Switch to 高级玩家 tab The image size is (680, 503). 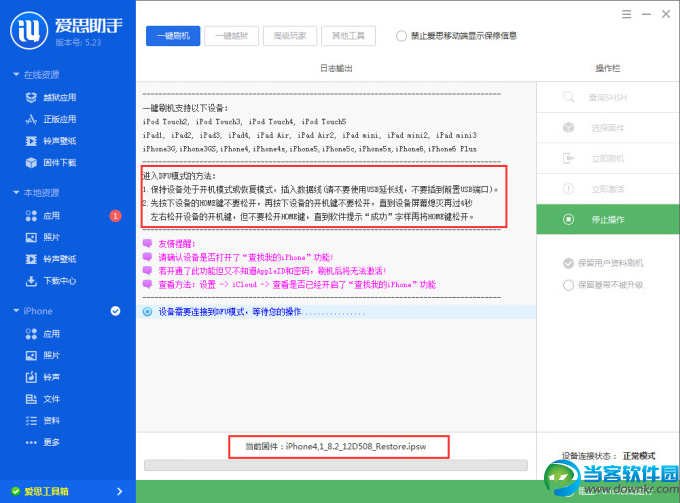(x=290, y=36)
